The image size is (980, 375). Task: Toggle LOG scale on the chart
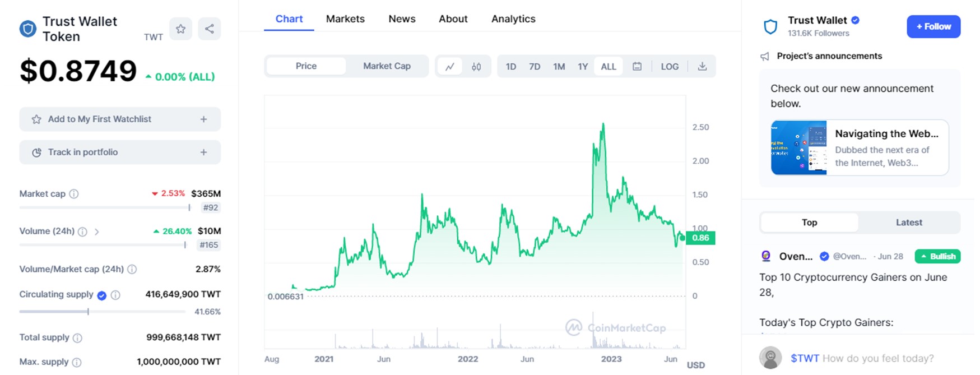(x=670, y=67)
